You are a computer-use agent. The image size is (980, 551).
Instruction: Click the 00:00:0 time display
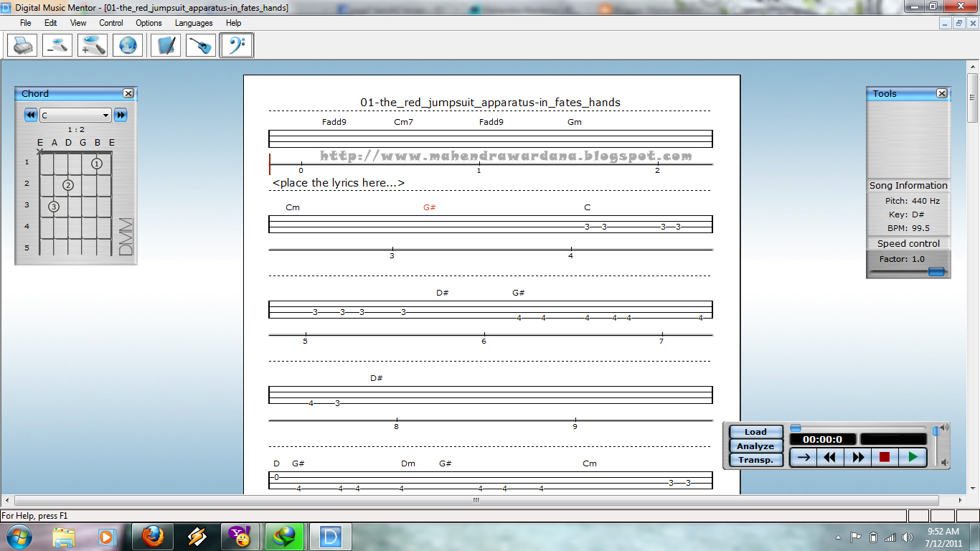[823, 439]
